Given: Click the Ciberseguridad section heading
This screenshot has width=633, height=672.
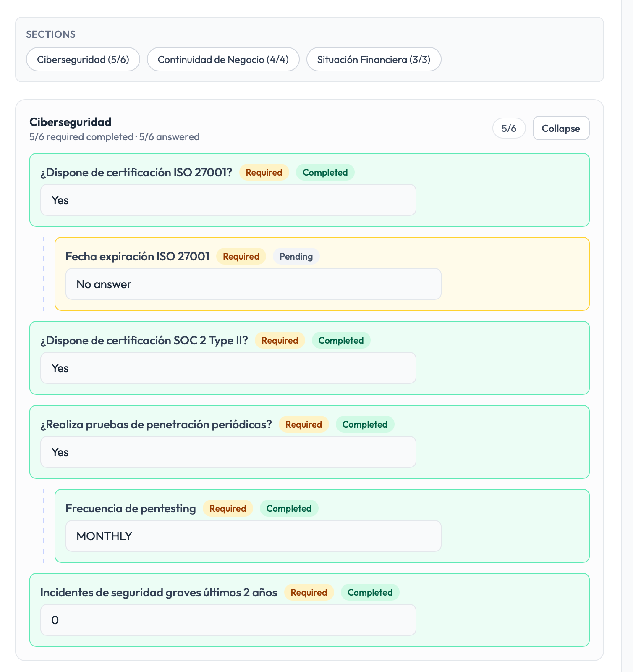Looking at the screenshot, I should click(x=71, y=122).
